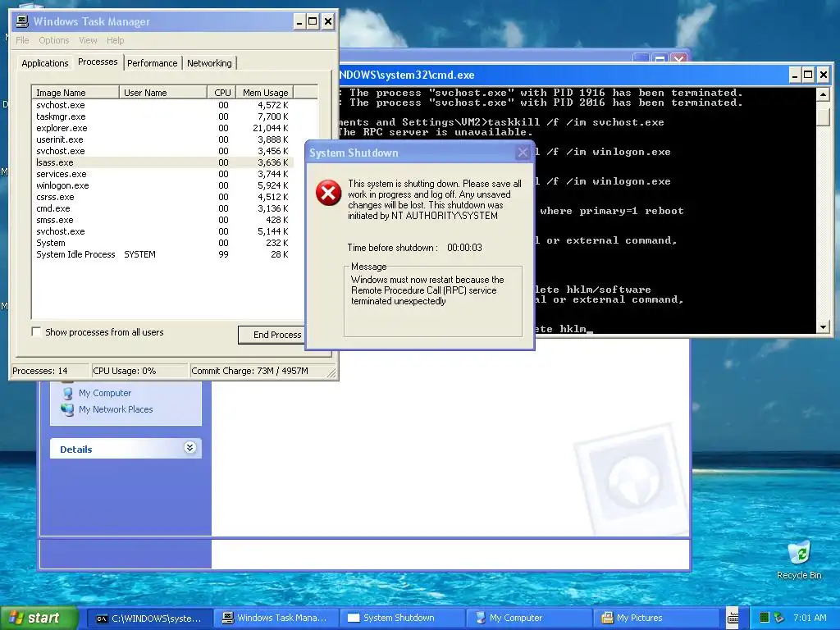Select the services.exe process row

(x=163, y=174)
